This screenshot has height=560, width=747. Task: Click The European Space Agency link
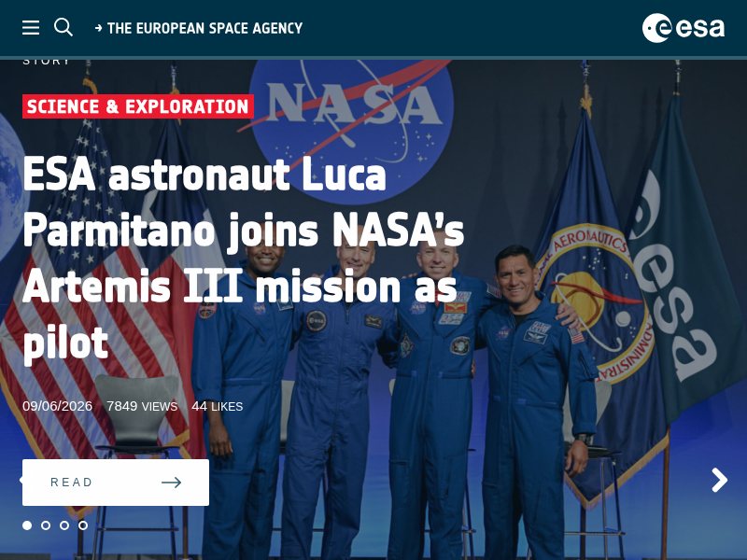[x=199, y=28]
